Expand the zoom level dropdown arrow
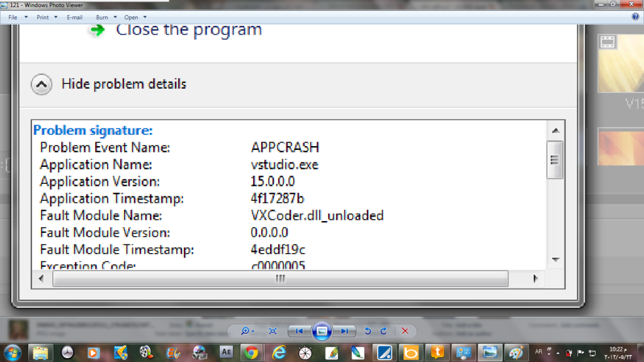Viewport: 644px width, 362px height. pos(253,331)
